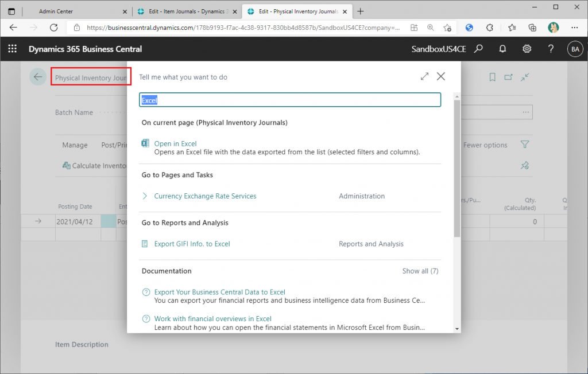
Task: Click the Posting Date column header
Action: click(75, 207)
